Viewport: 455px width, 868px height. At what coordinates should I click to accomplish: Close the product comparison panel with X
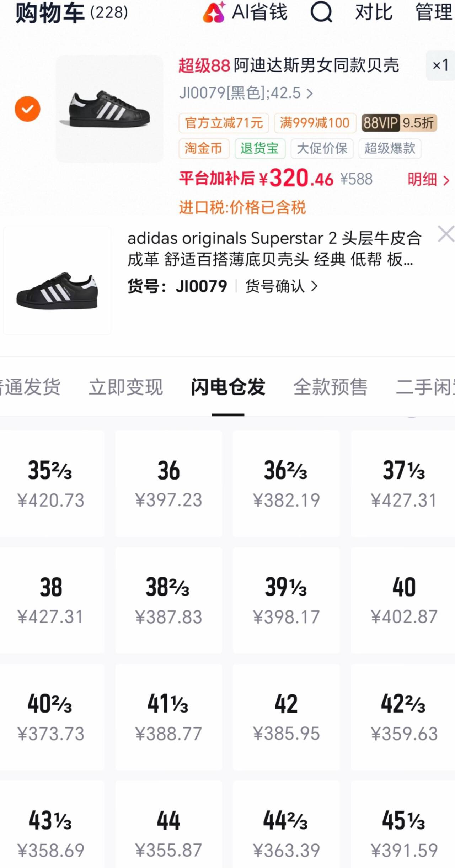point(446,234)
